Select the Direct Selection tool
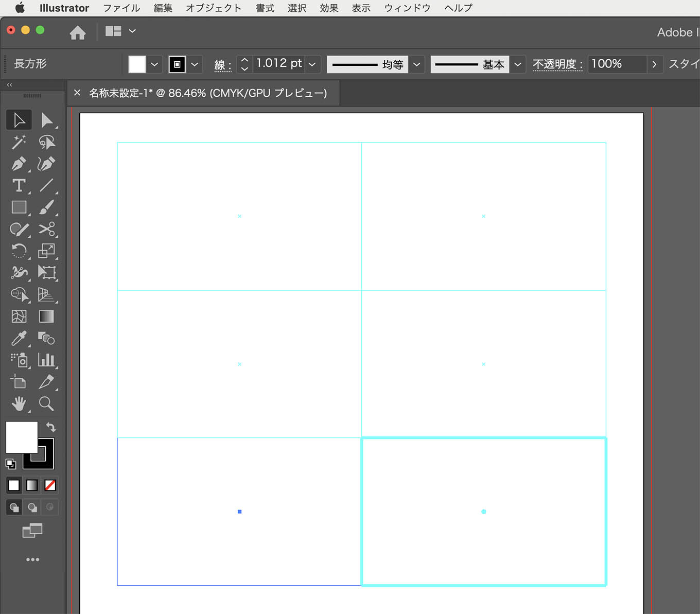Image resolution: width=700 pixels, height=614 pixels. click(x=46, y=120)
